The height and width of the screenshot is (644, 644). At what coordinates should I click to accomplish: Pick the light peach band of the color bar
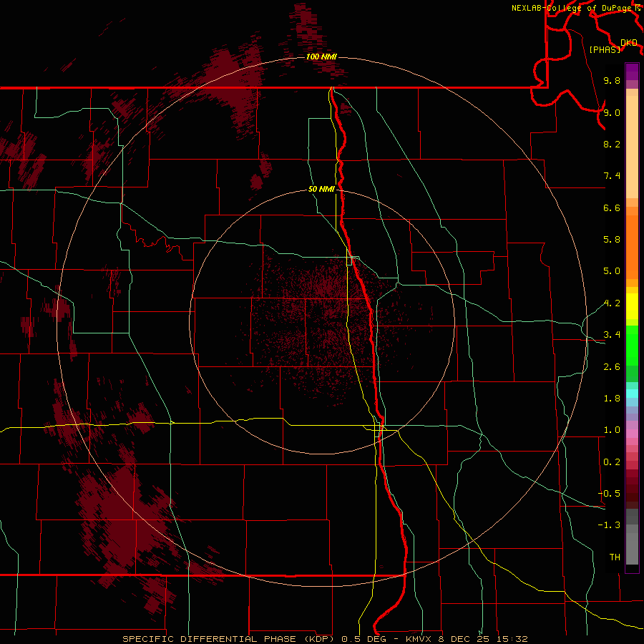tap(632, 148)
